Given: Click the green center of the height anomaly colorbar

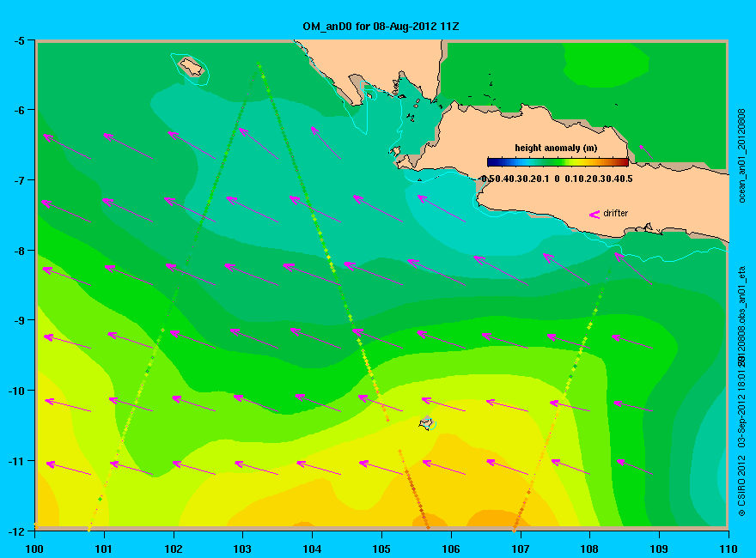Looking at the screenshot, I should [x=558, y=162].
